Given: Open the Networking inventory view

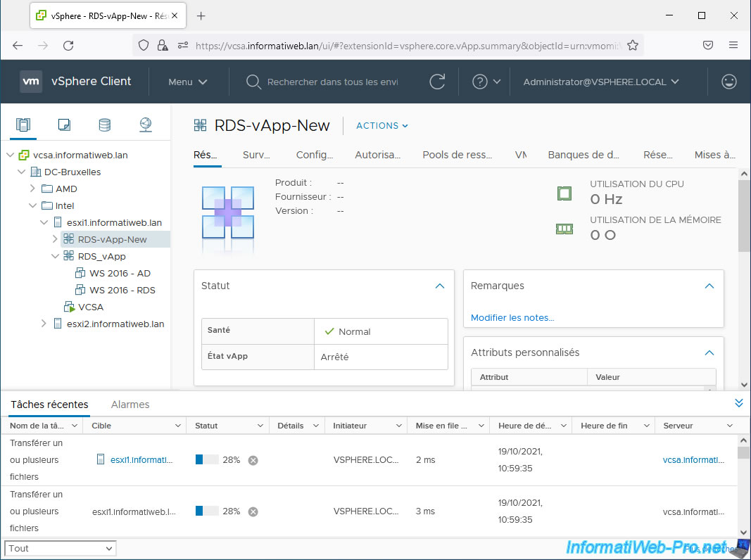Looking at the screenshot, I should 146,125.
